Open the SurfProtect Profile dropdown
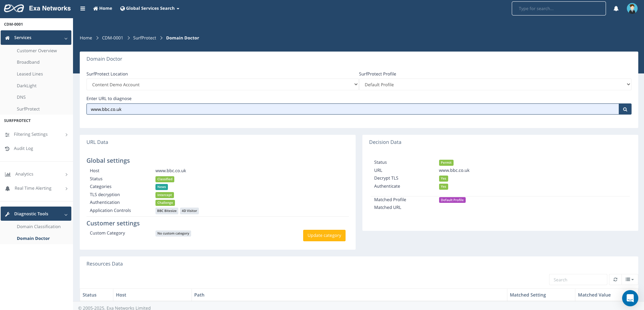The height and width of the screenshot is (310, 644). 495,85
